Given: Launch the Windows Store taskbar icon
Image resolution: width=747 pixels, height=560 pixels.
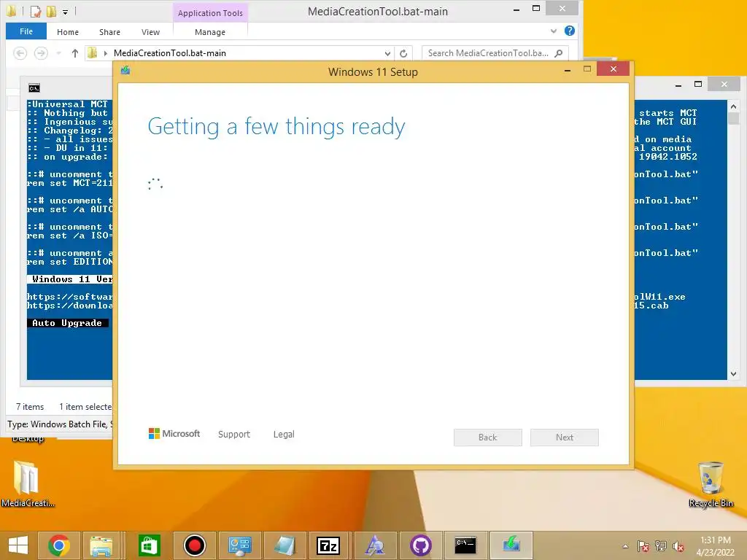Looking at the screenshot, I should (x=149, y=545).
